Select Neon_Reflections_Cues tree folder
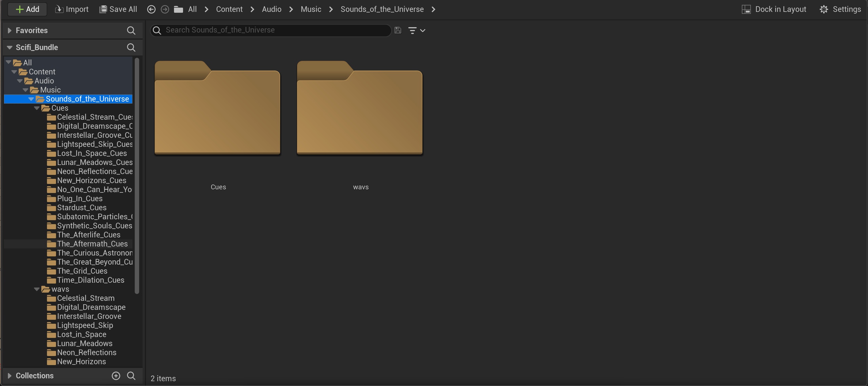Viewport: 868px width, 386px height. [90, 171]
